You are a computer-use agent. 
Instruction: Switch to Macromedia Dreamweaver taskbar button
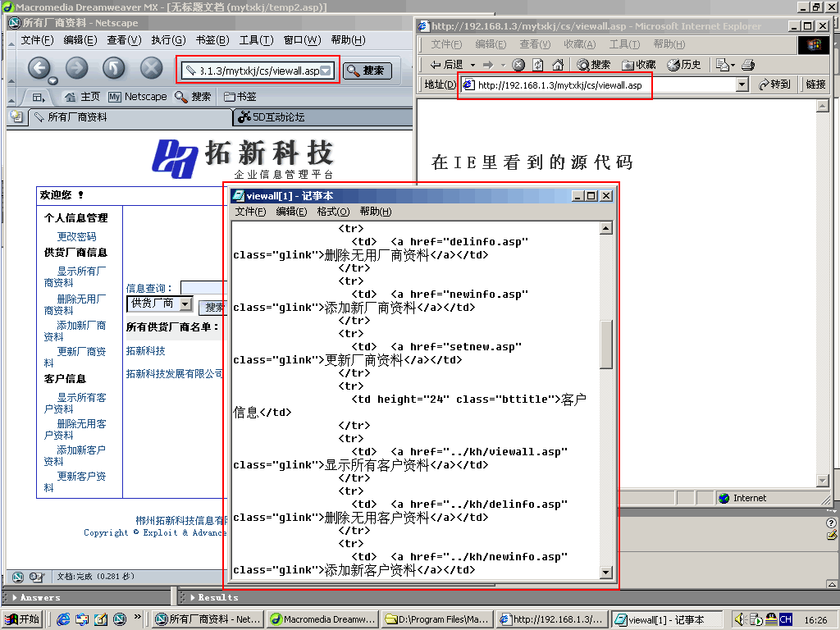tap(323, 619)
